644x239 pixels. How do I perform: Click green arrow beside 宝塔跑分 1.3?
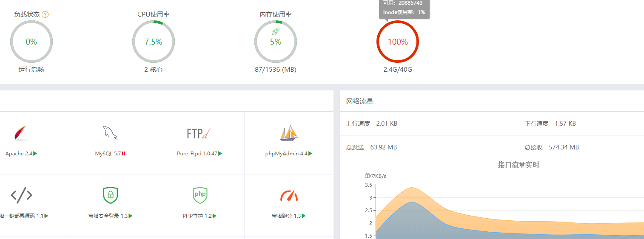point(304,216)
